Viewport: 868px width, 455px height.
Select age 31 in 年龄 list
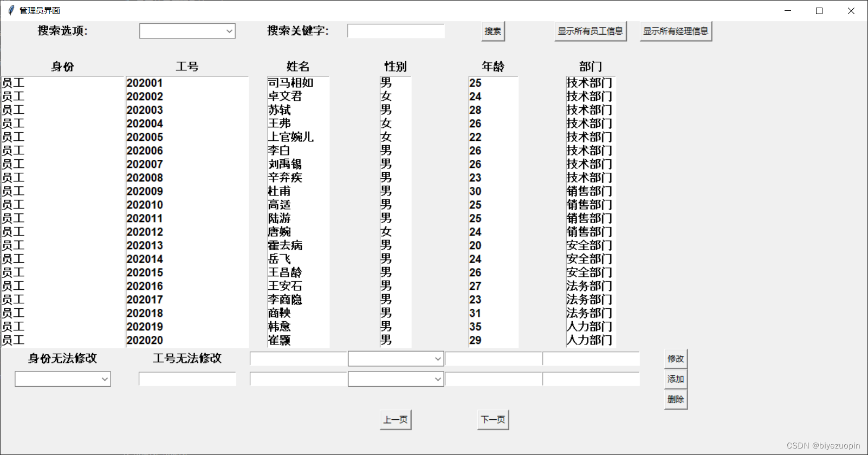[475, 313]
